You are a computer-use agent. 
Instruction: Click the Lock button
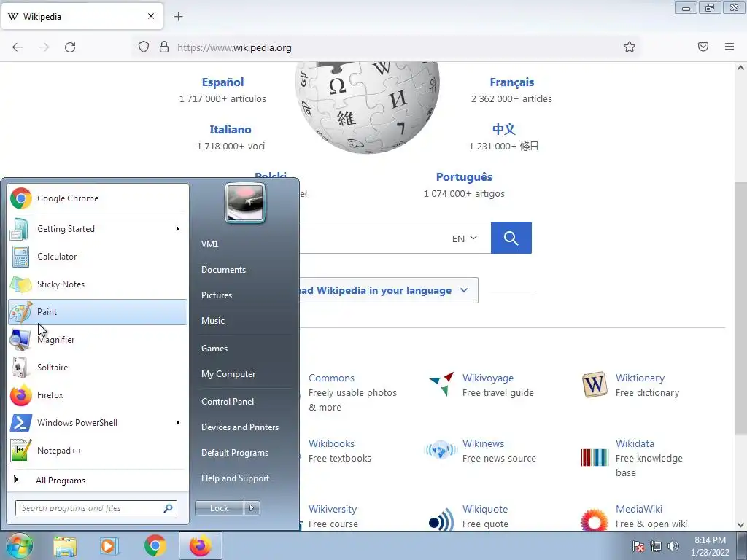[220, 508]
